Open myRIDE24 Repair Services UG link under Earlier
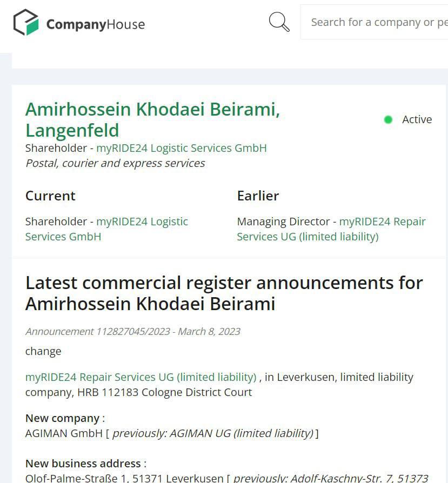The width and height of the screenshot is (448, 483). [331, 229]
